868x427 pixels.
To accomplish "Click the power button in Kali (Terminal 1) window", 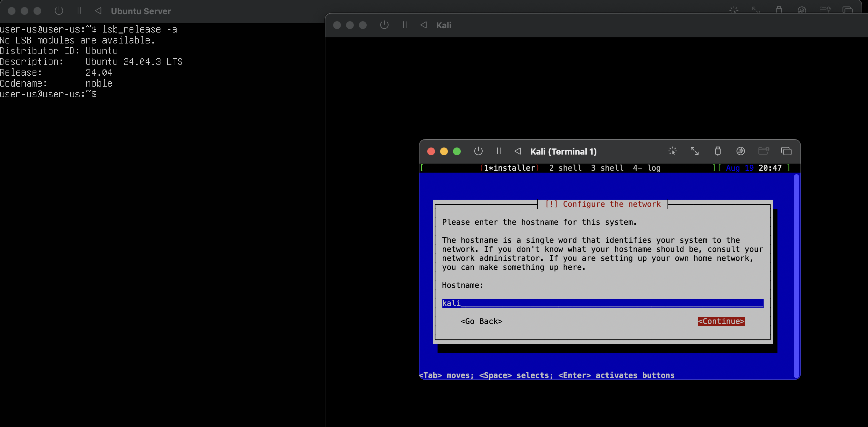I will point(478,151).
